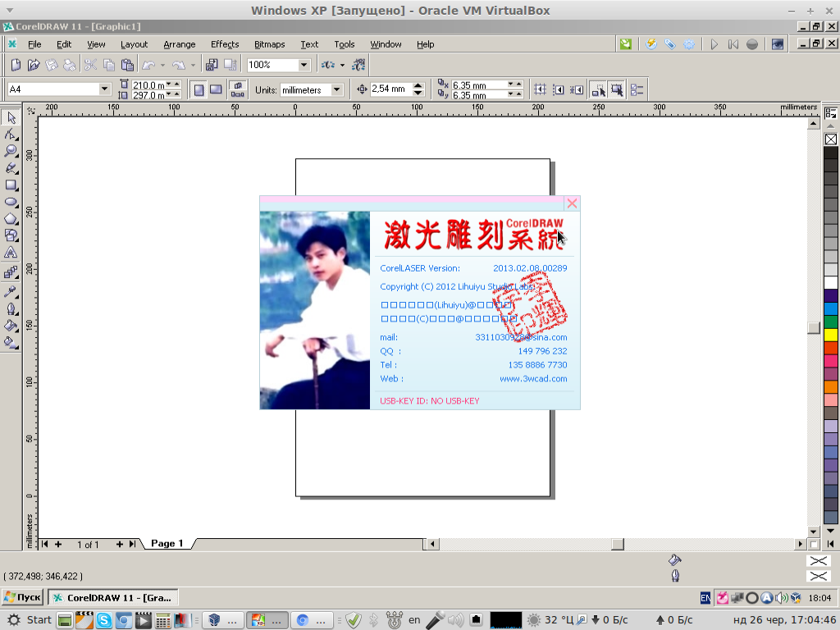This screenshot has height=630, width=840.
Task: Click the Open file icon
Action: [33, 65]
